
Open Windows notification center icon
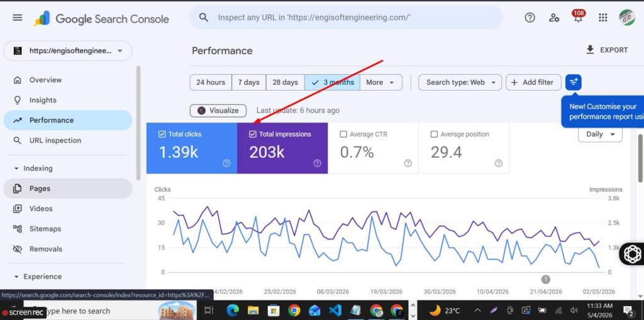[x=628, y=310]
